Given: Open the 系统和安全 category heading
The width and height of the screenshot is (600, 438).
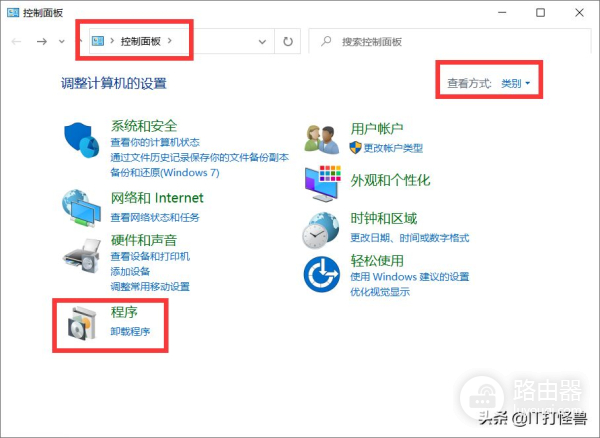Looking at the screenshot, I should click(144, 126).
